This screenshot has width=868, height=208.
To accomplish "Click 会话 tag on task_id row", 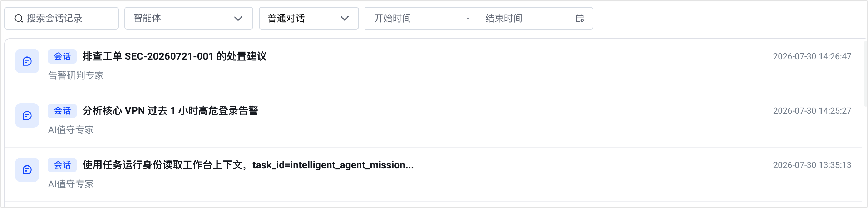I will click(x=62, y=165).
